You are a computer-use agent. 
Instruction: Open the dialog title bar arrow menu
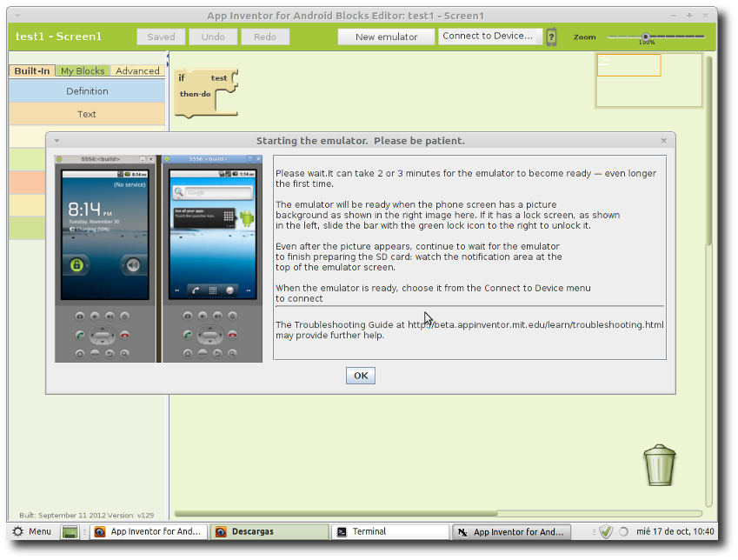[x=57, y=140]
